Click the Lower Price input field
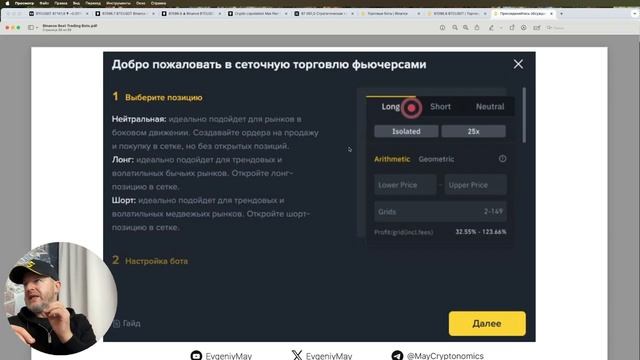640x360 pixels. (405, 185)
